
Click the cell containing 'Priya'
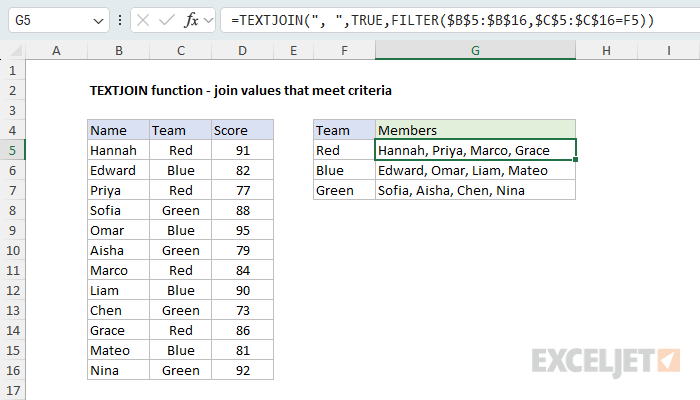118,191
